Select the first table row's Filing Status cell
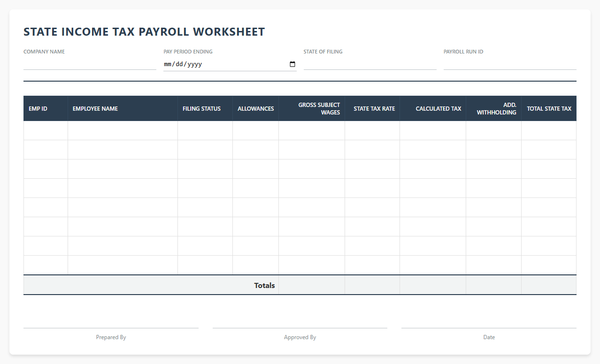600x364 pixels. click(205, 130)
